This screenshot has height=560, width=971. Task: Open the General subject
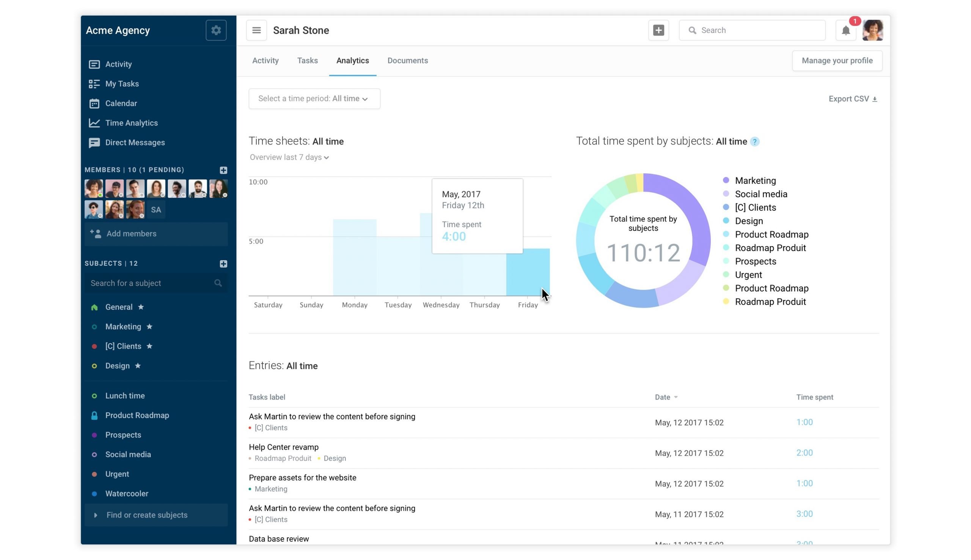[118, 307]
